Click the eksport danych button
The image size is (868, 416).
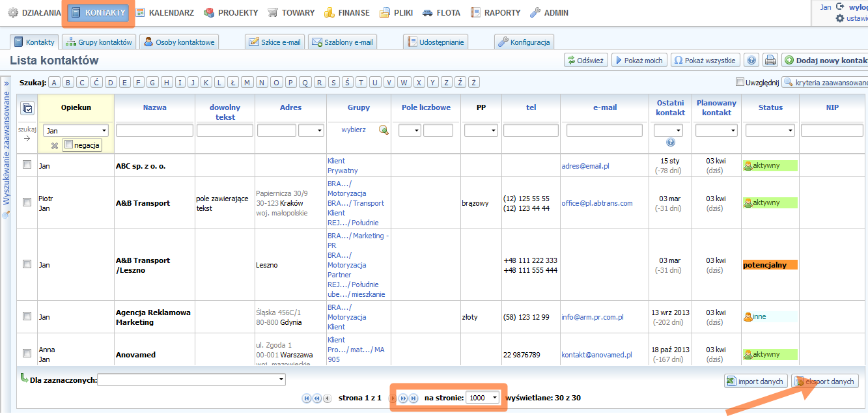[824, 381]
